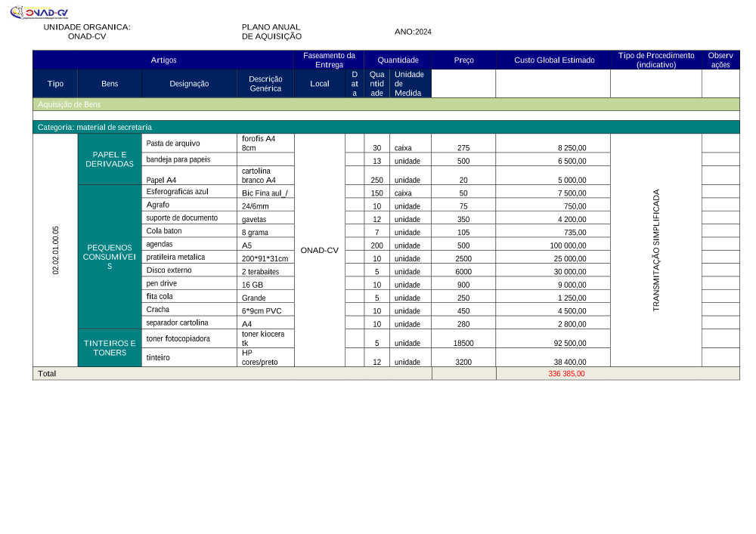Select the red total value 336 385,00
Viewport: 756px width, 534px height.
566,374
